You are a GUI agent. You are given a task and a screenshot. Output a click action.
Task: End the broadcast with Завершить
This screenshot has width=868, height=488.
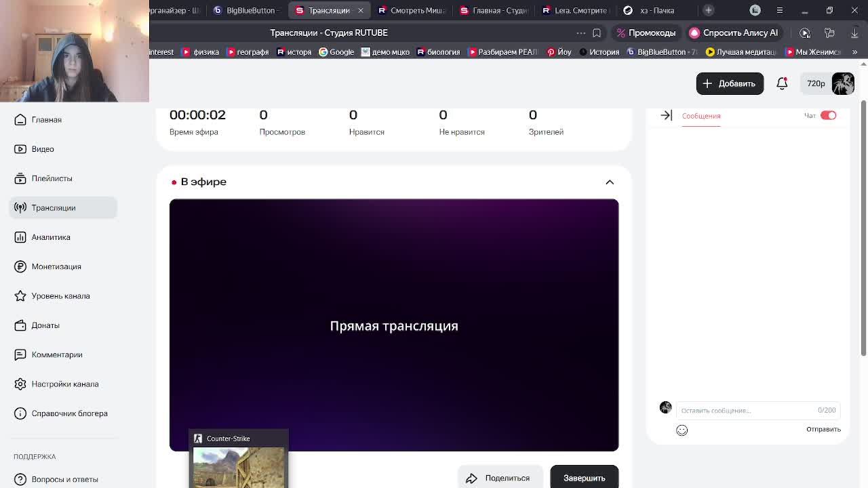tap(584, 477)
